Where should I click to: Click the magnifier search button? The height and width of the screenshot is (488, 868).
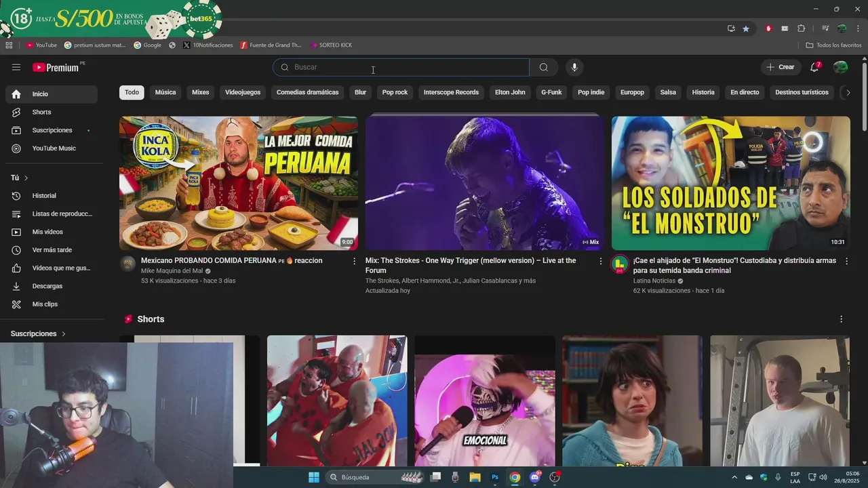pyautogui.click(x=544, y=67)
